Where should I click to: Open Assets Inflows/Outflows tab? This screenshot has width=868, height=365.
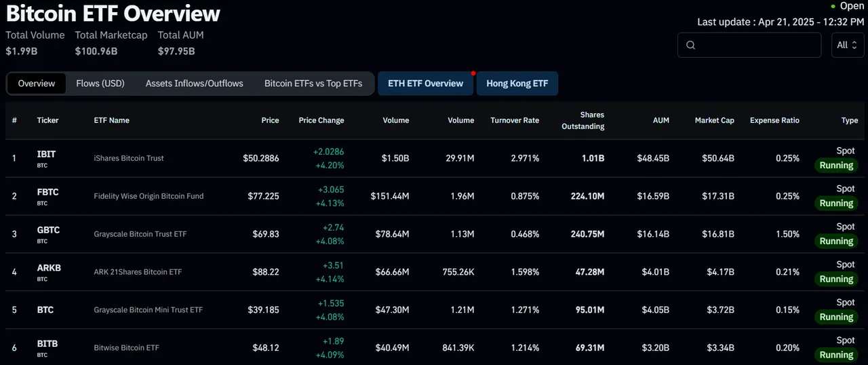tap(195, 83)
